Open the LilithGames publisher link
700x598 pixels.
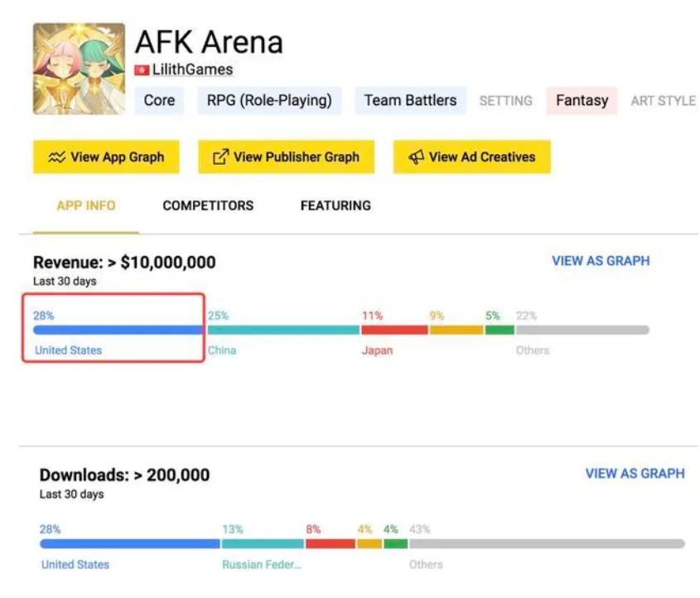click(x=192, y=70)
